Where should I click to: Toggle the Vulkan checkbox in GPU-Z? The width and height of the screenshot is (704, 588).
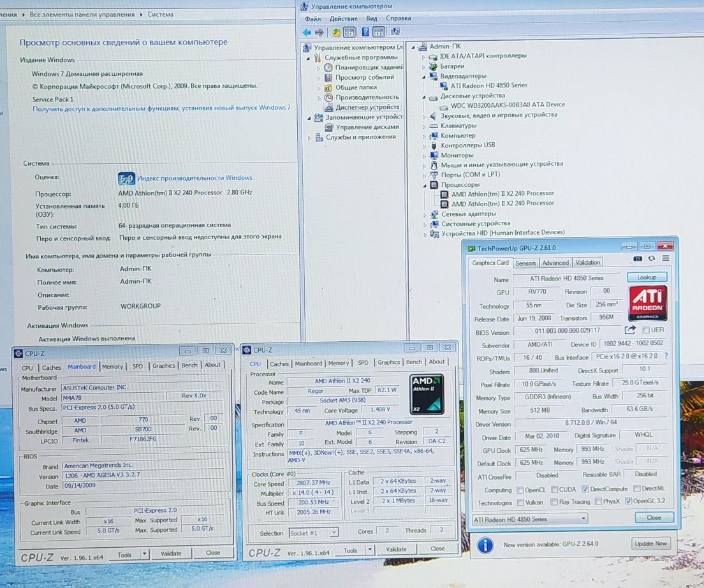tap(520, 502)
